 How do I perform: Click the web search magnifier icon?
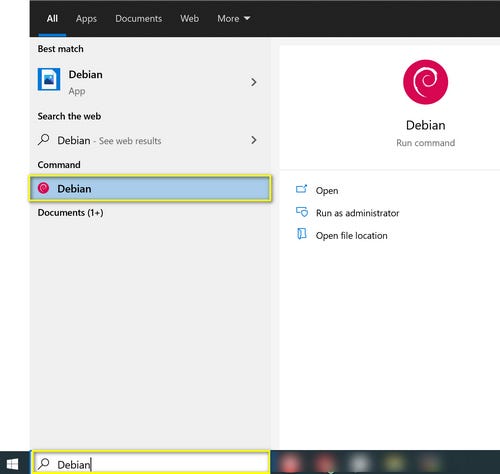pos(44,140)
